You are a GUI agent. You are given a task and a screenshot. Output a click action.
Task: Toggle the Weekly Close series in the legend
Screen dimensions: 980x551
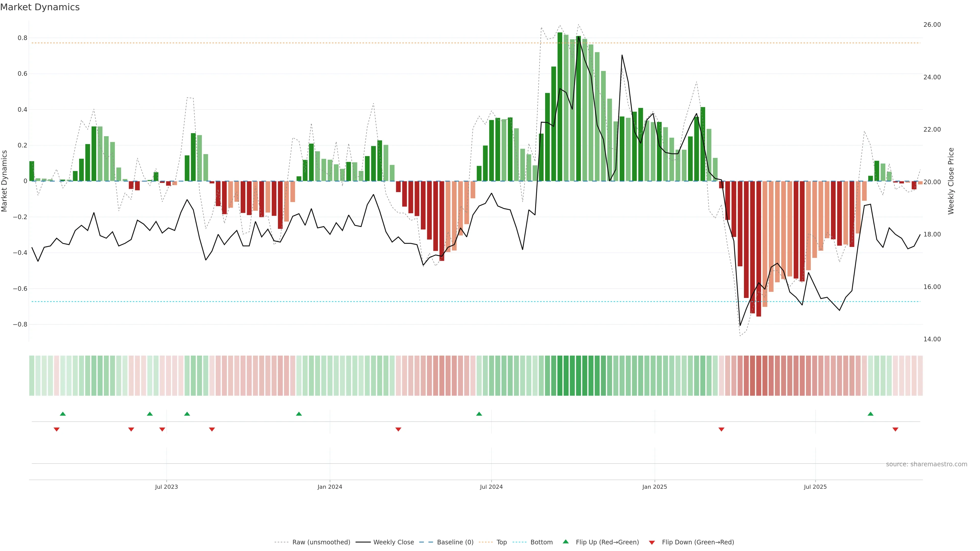tap(393, 542)
